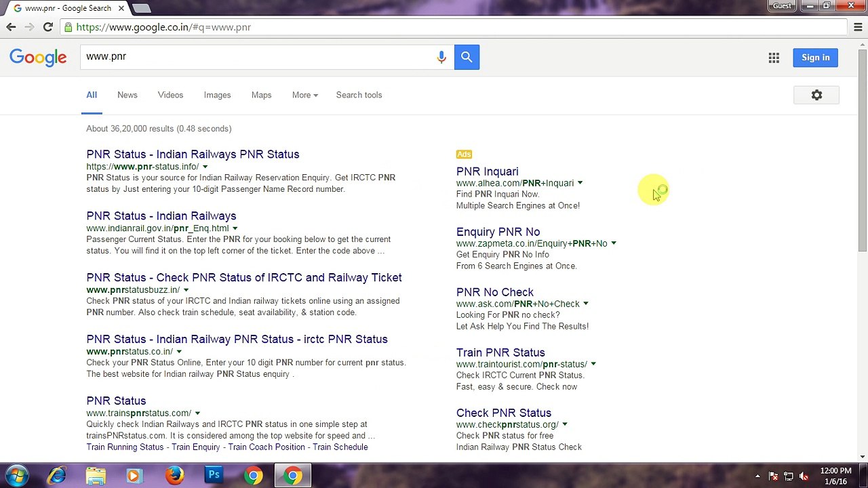Expand arrow next to www.pnr-status.info URL
The height and width of the screenshot is (488, 868).
(205, 167)
